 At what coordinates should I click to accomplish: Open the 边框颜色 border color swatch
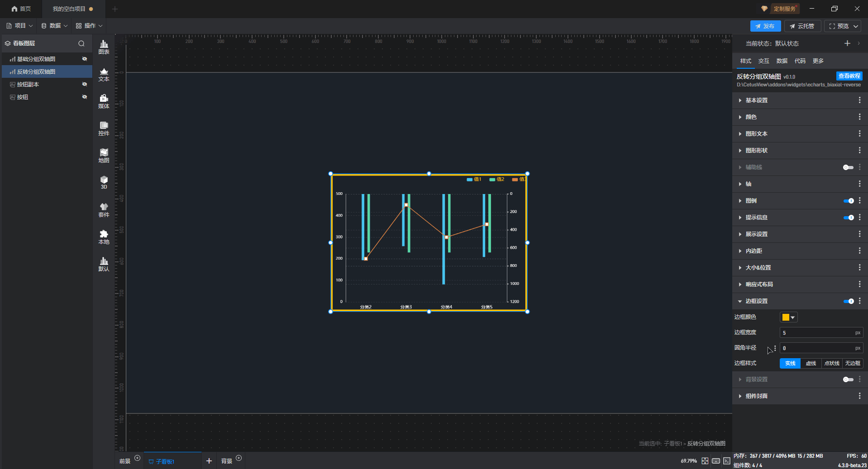788,317
